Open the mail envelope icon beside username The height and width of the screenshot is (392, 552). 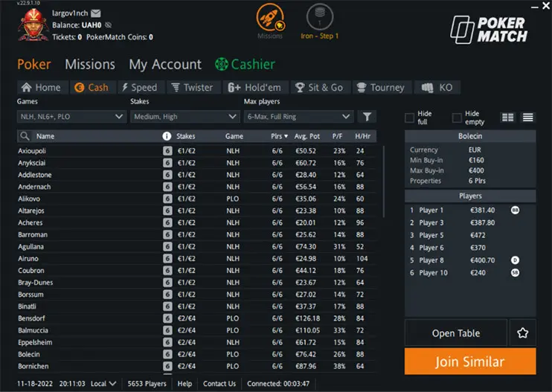(96, 13)
